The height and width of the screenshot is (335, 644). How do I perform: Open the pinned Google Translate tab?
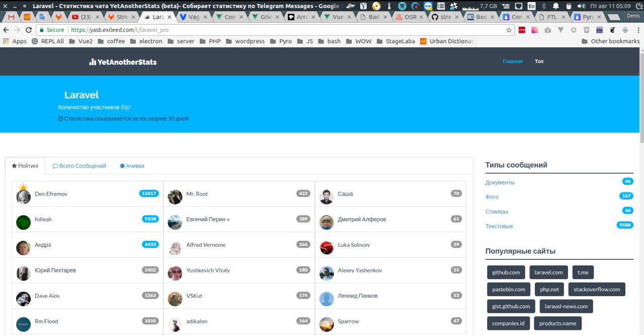(43, 17)
